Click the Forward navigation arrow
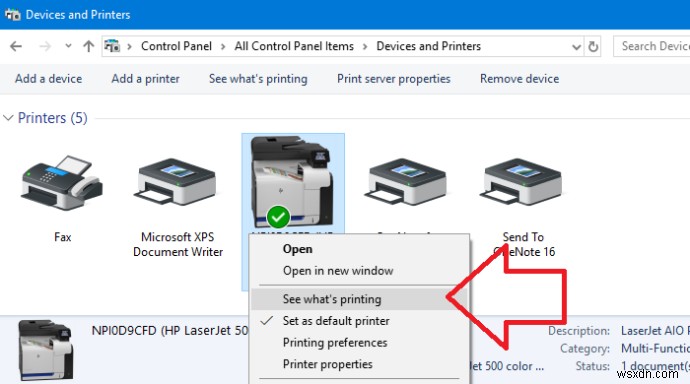 click(45, 46)
